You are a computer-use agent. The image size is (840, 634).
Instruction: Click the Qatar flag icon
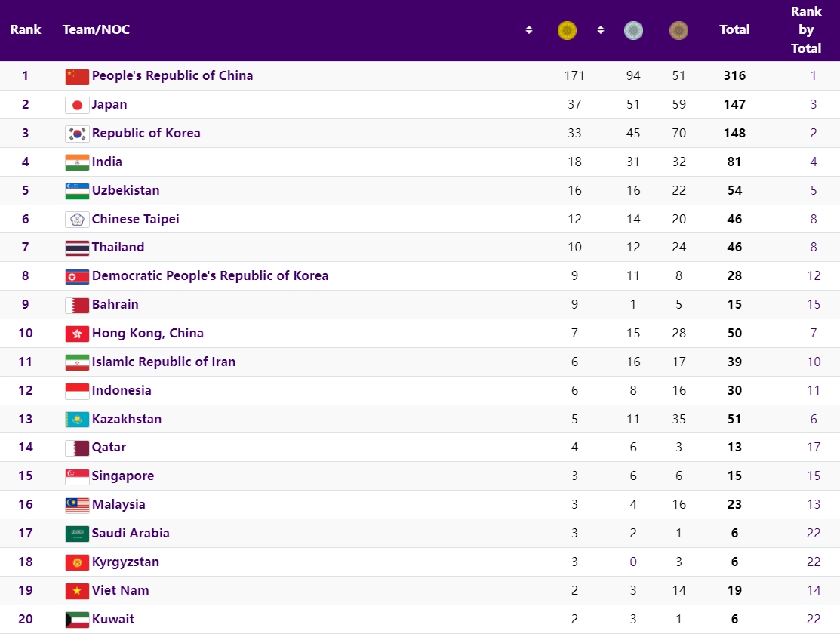[x=77, y=448]
